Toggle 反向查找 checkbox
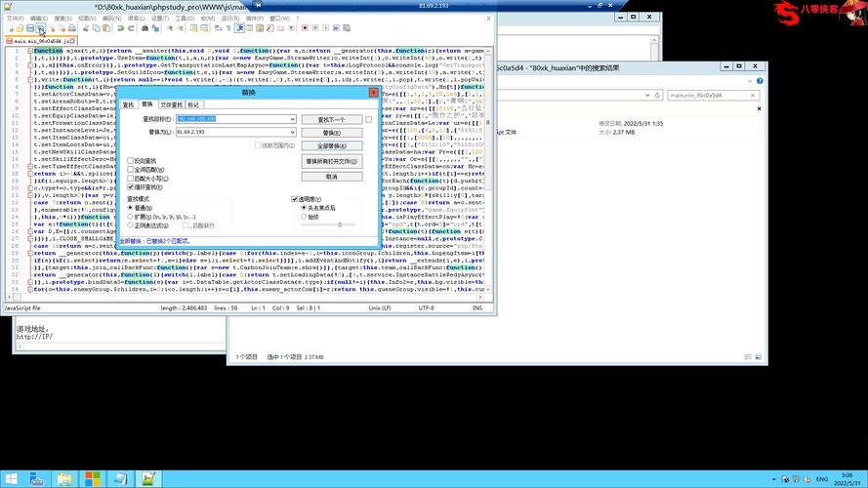 coord(131,160)
